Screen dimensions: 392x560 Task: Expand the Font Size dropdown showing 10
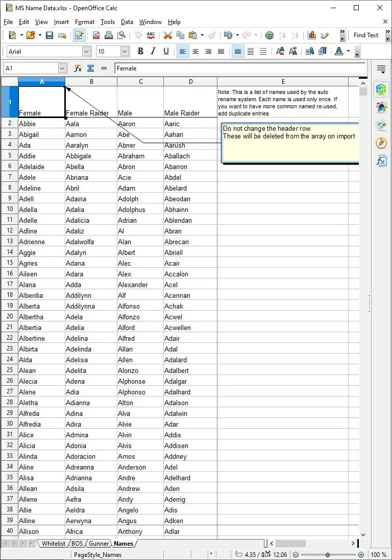125,52
